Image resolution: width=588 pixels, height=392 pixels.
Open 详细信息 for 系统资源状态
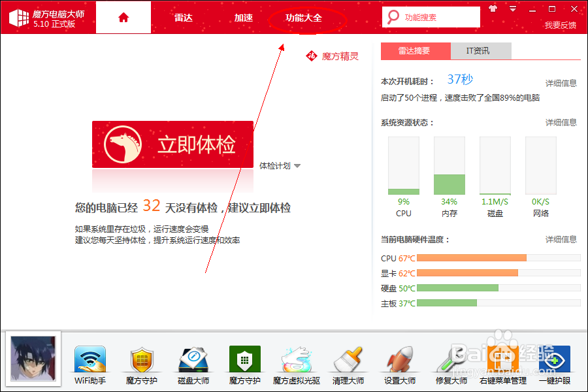tap(561, 122)
